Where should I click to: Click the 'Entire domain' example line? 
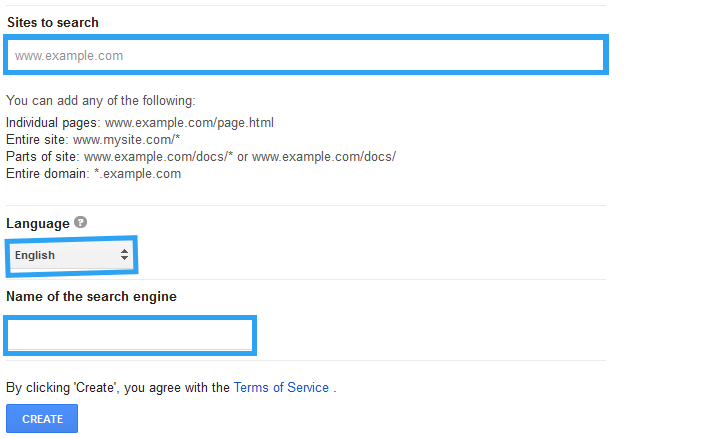(x=94, y=173)
